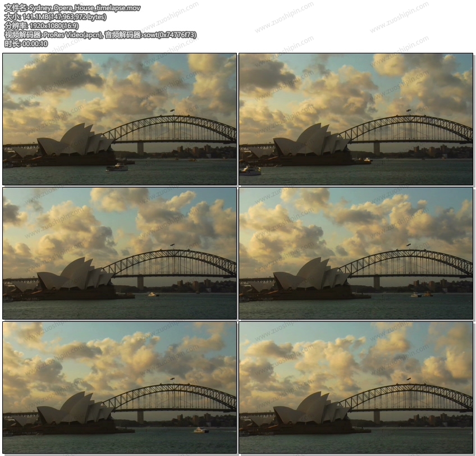This screenshot has height=456, width=476.
Task: Open the second frame thumbnail in top-right
Action: point(356,119)
